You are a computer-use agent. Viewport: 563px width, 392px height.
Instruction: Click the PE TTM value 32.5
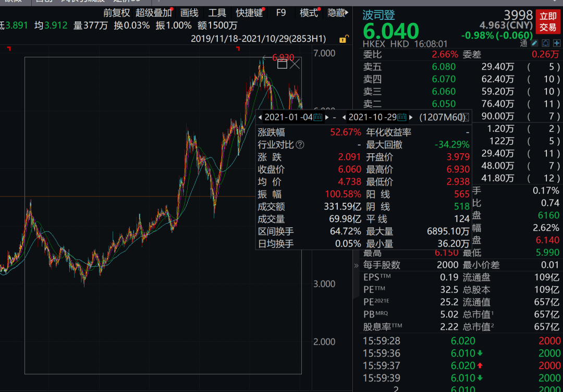(449, 290)
